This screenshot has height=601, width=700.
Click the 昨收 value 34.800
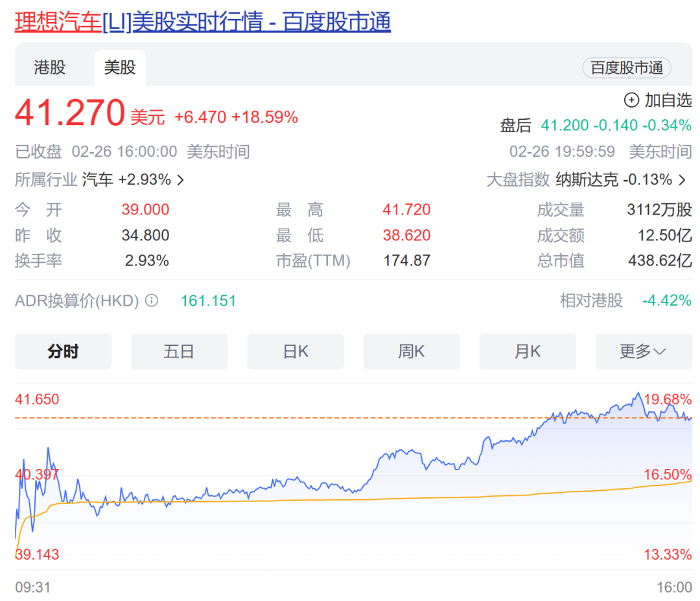(x=146, y=235)
